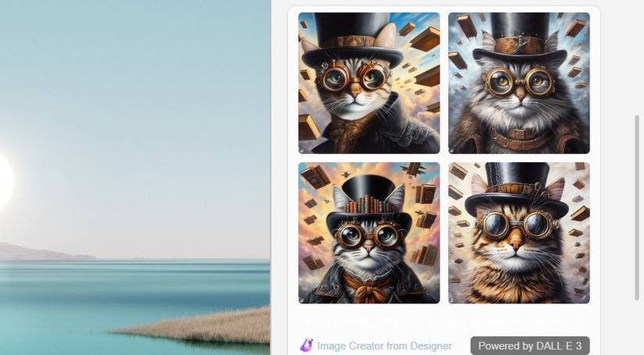Screen dimensions: 644x355
Task: Click the watermark icon on the orange tabby cat image
Action: 452,300
